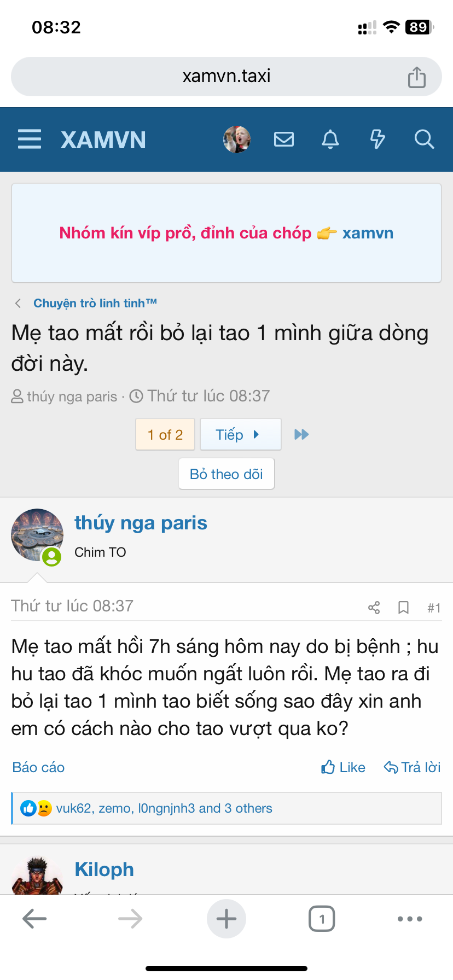Open the hamburger navigation menu
This screenshot has height=980, width=453.
pos(30,139)
